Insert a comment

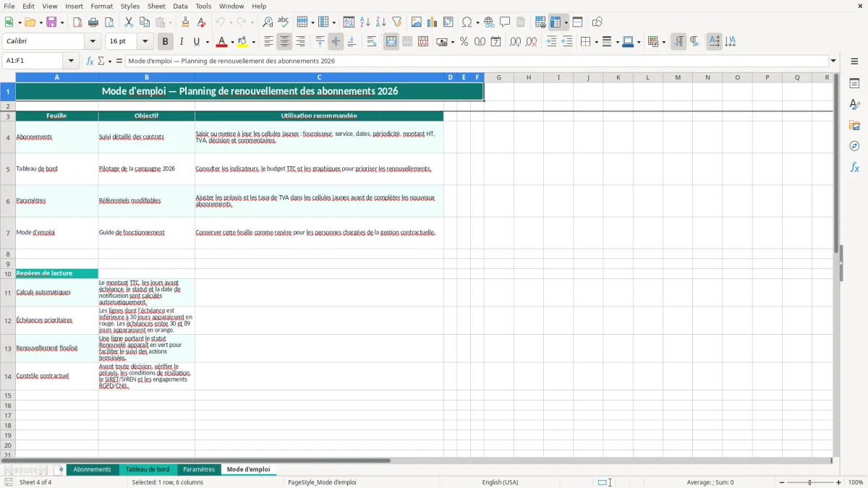(506, 22)
